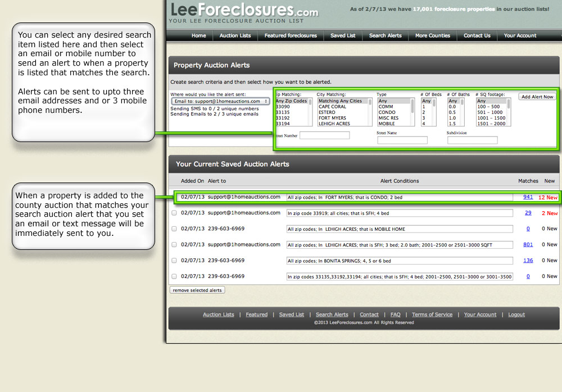Open the footer Auction Lists link
Viewport: 562px width, 392px height.
[218, 314]
